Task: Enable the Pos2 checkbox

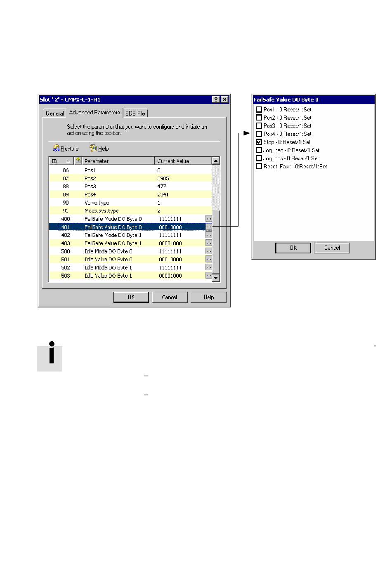Action: click(259, 118)
